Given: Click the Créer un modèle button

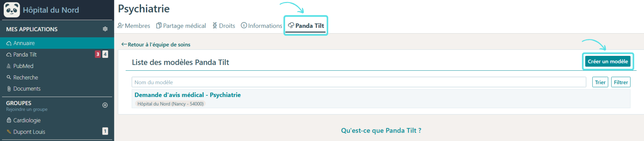Looking at the screenshot, I should point(608,61).
